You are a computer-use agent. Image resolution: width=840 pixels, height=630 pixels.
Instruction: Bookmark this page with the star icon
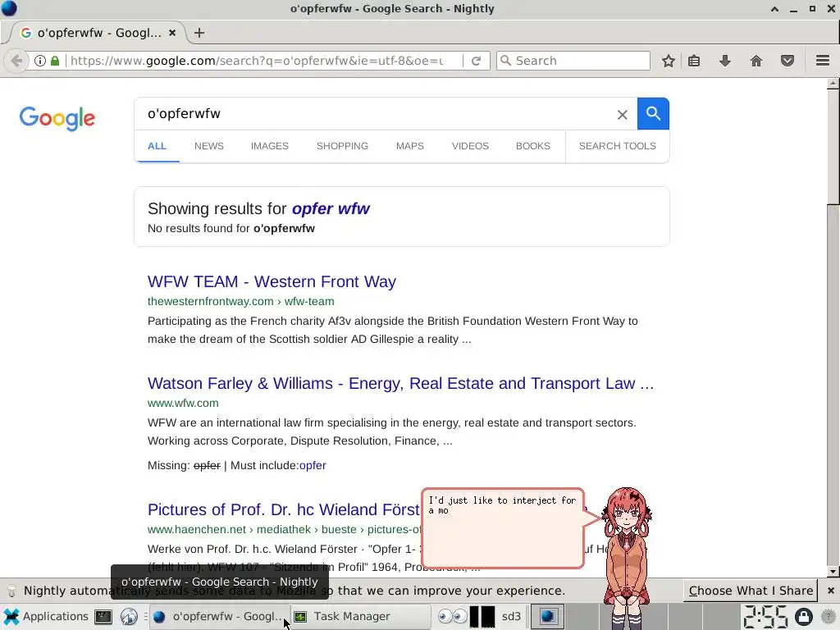click(668, 61)
